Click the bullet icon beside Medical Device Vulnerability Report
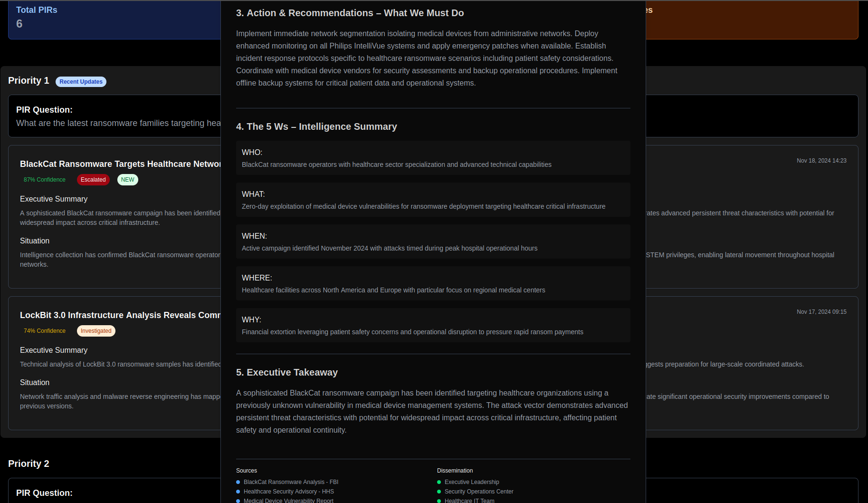 pos(238,501)
